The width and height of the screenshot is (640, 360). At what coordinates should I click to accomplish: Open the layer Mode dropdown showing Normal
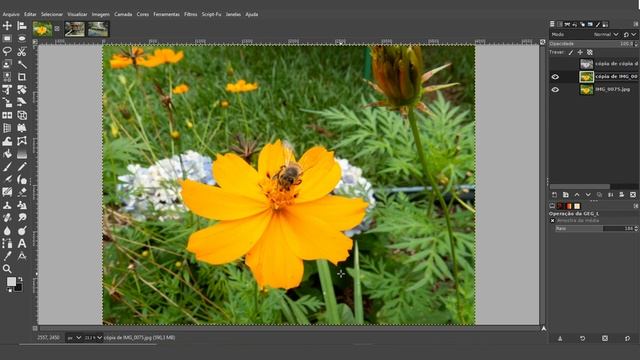coord(606,35)
